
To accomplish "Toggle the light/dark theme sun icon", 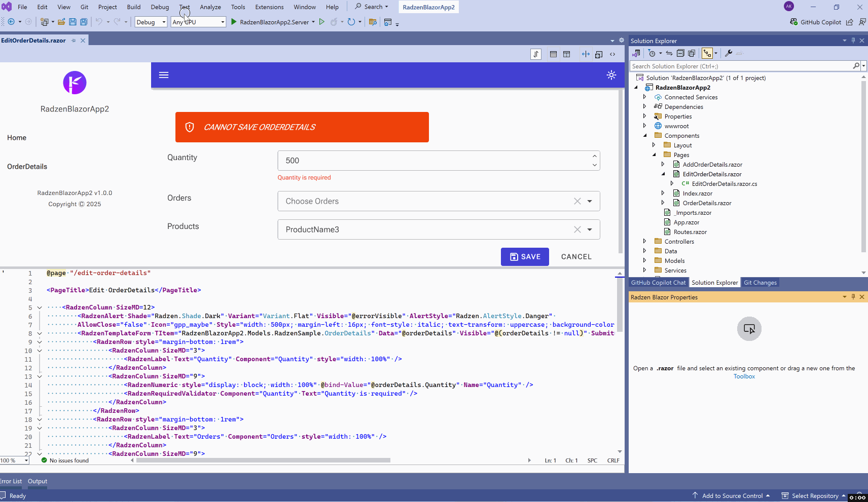I will tap(611, 75).
